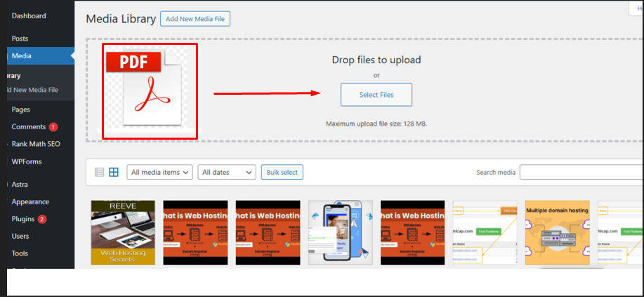
Task: Switch to grid view icon
Action: pyautogui.click(x=114, y=172)
